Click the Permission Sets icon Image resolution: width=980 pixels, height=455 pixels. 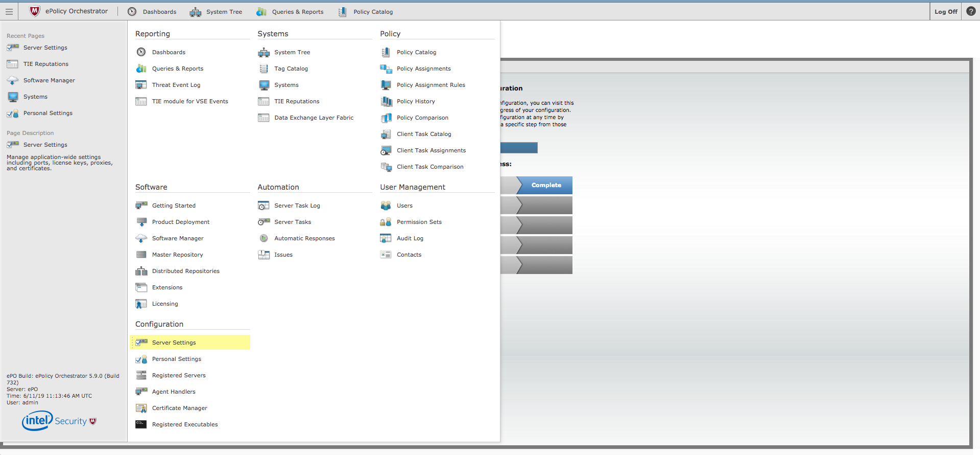pyautogui.click(x=386, y=222)
